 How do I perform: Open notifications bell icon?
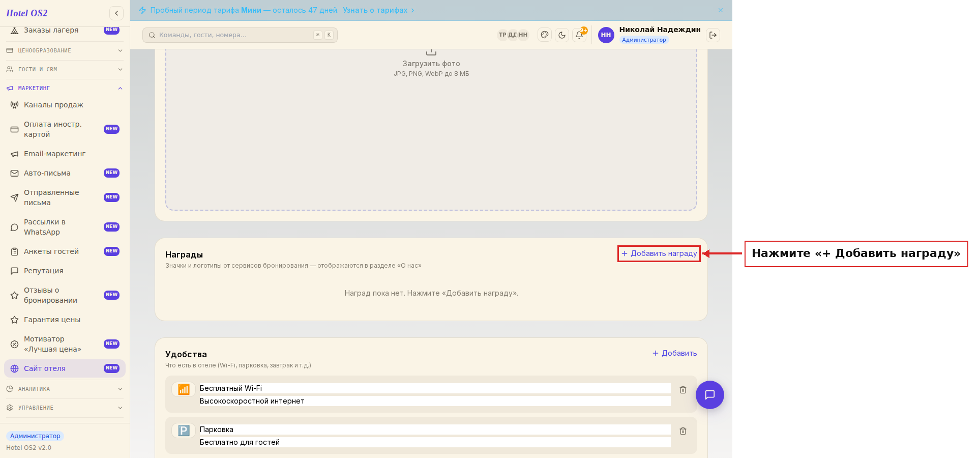[x=579, y=35]
